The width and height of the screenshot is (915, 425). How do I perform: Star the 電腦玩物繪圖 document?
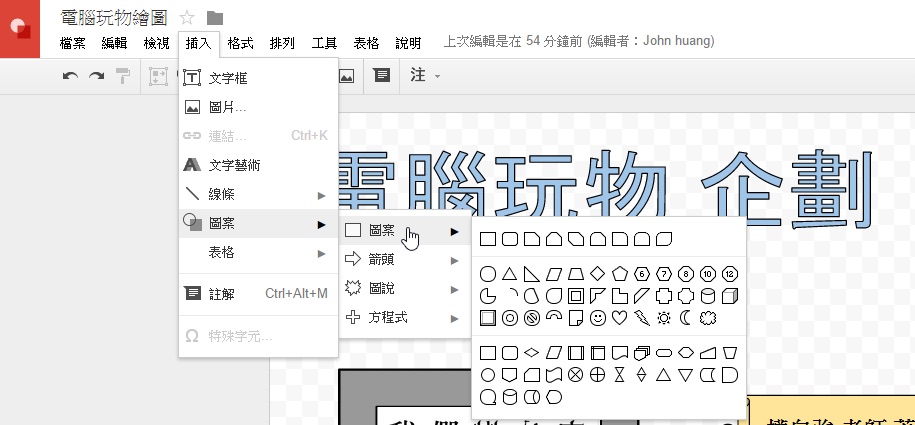tap(187, 17)
